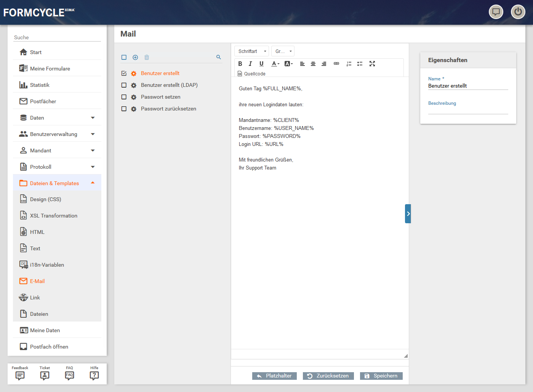This screenshot has height=392, width=533.
Task: Click the search magnifier above template list
Action: (219, 57)
